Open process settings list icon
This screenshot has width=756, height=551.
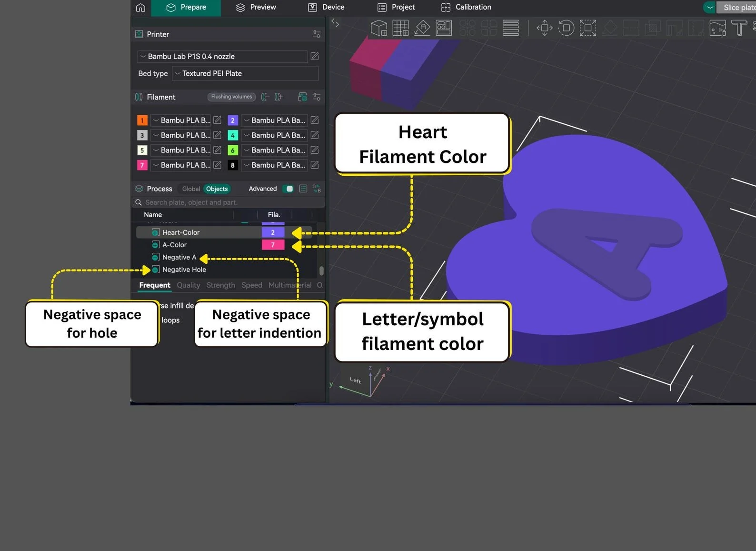tap(303, 189)
